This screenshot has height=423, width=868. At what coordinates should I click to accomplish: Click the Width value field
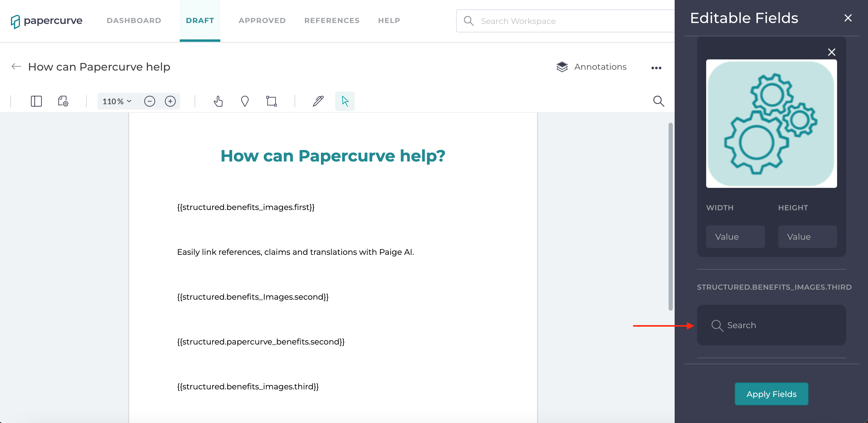[735, 236]
